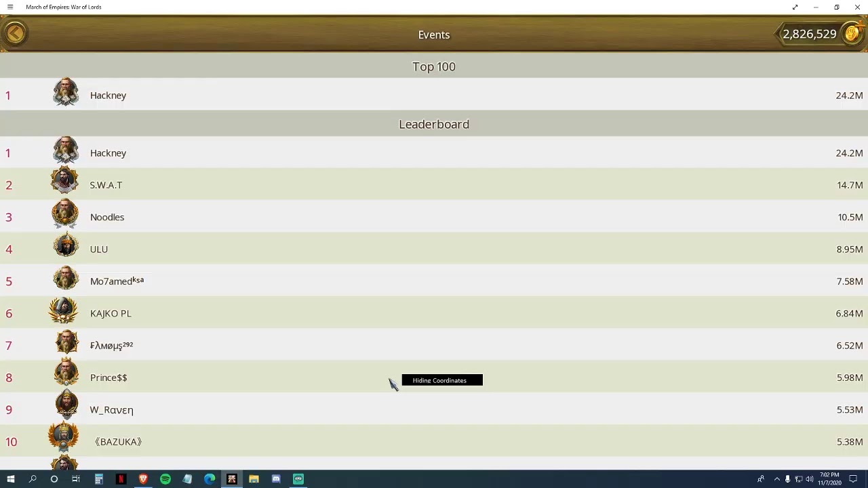Open Spotify from taskbar
This screenshot has width=868, height=488.
coord(165,479)
